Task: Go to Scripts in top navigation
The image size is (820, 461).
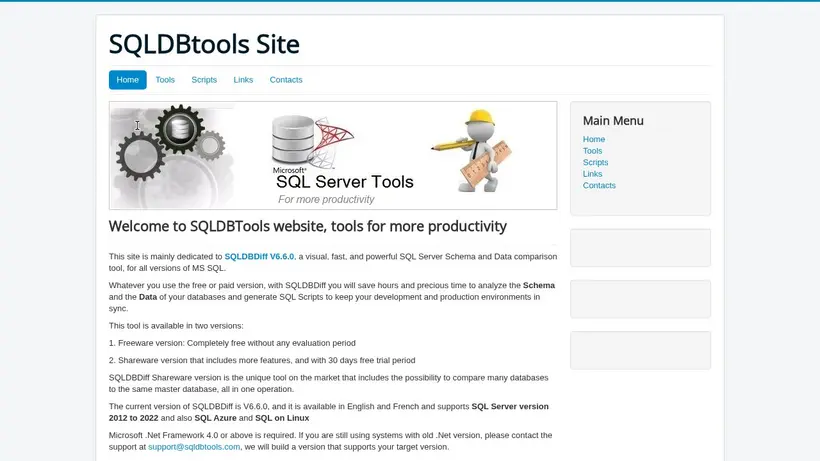Action: 204,80
